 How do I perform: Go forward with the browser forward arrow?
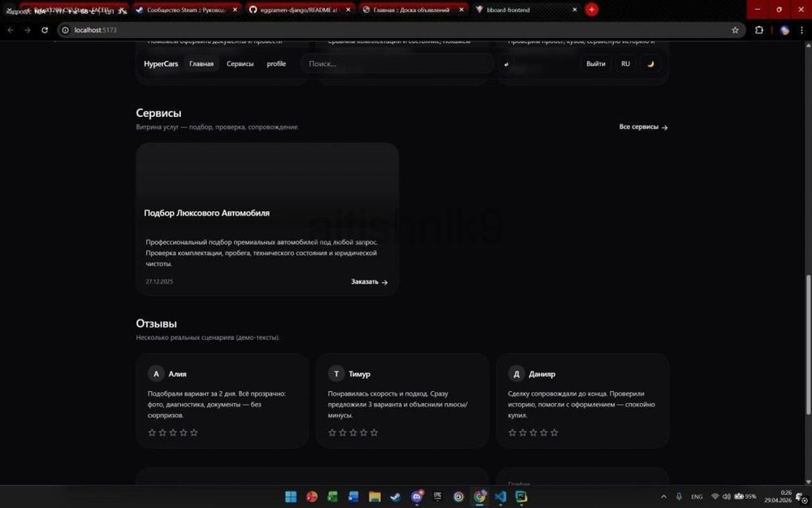[x=28, y=30]
